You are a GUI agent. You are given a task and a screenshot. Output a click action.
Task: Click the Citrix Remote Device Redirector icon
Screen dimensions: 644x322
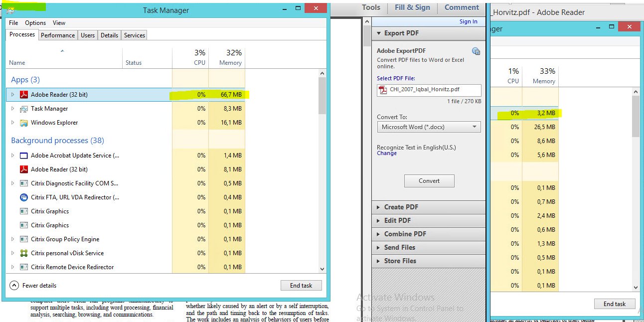tap(23, 267)
